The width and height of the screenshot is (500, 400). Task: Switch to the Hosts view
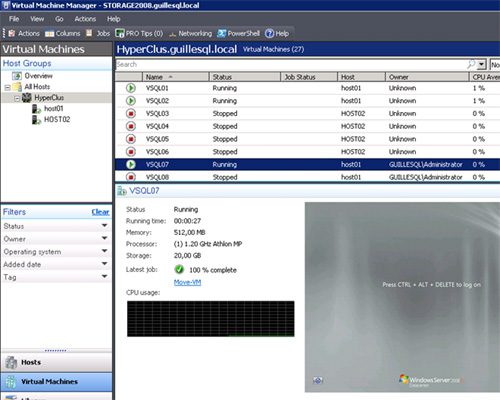click(x=57, y=362)
